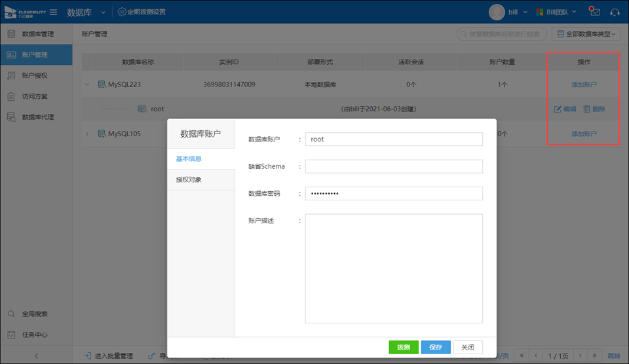
Task: Open the 全部数据库类型 dropdown
Action: click(x=586, y=33)
